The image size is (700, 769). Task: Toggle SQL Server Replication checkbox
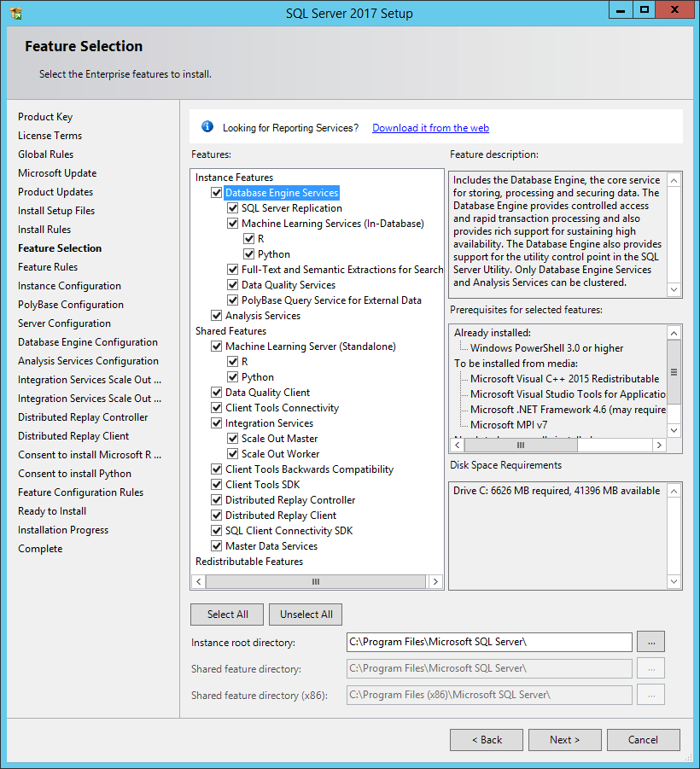coord(232,208)
